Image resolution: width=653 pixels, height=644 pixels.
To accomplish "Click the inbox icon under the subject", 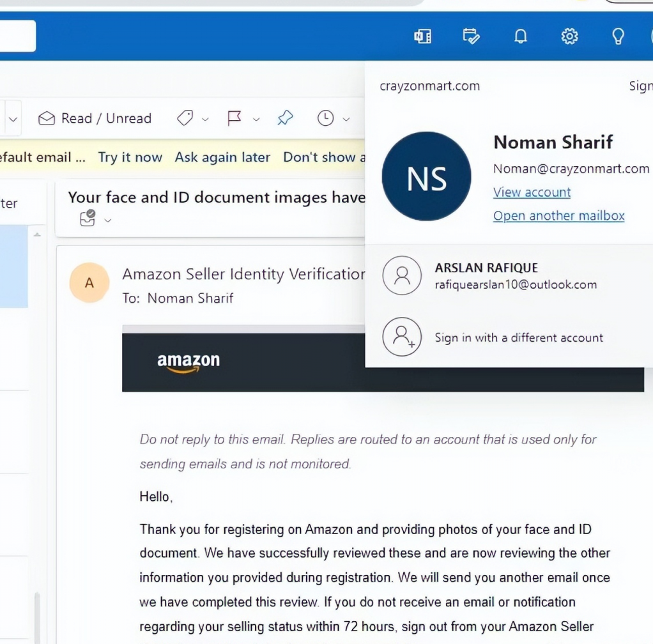I will coord(88,218).
